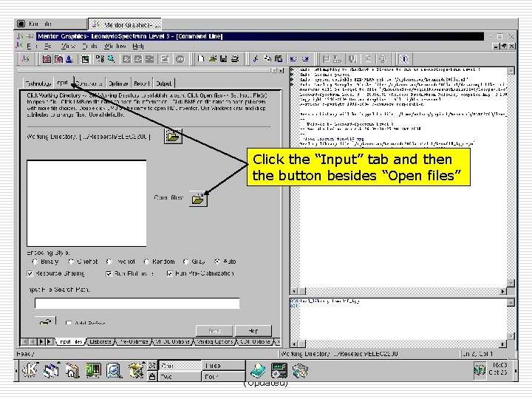Click the Help button beside Read
The width and height of the screenshot is (532, 399).
coord(253,331)
